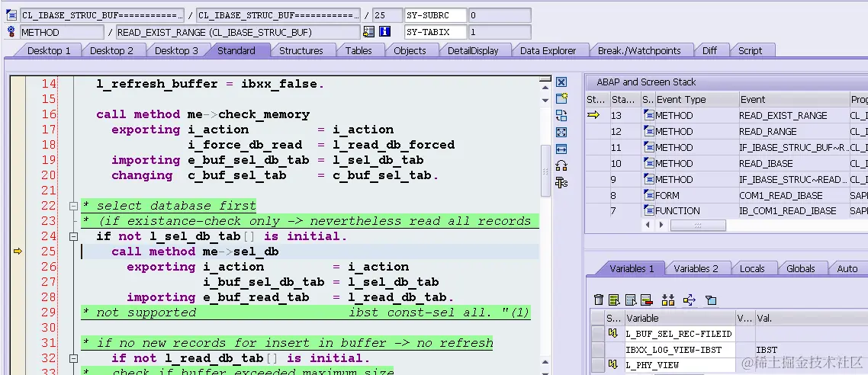Switch to the Auto tab
Image resolution: width=868 pixels, height=375 pixels.
[x=847, y=268]
